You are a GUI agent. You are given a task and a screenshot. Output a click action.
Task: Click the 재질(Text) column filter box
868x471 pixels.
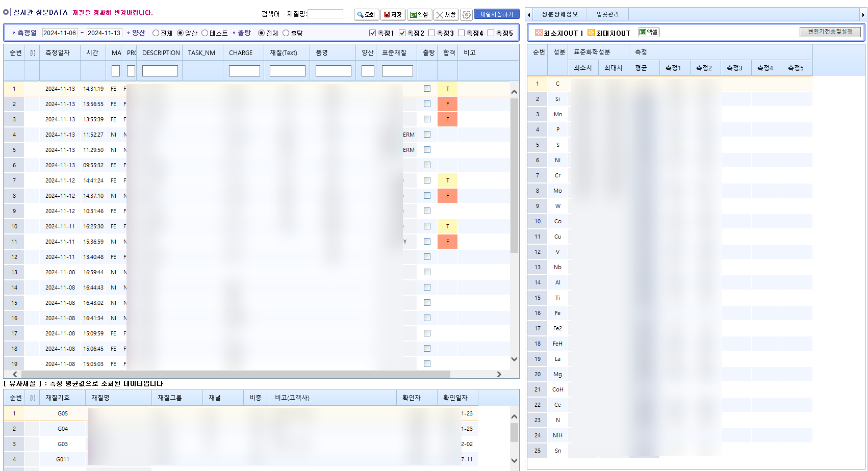(288, 71)
